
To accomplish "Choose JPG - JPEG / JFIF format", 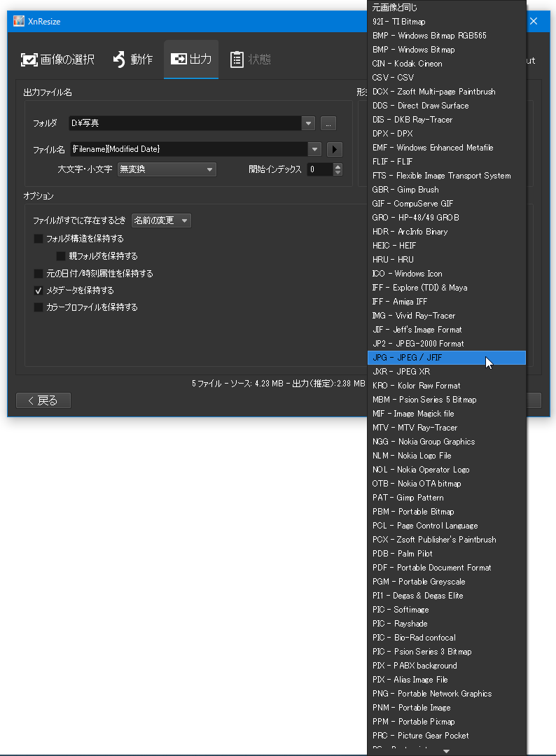I will pyautogui.click(x=447, y=357).
